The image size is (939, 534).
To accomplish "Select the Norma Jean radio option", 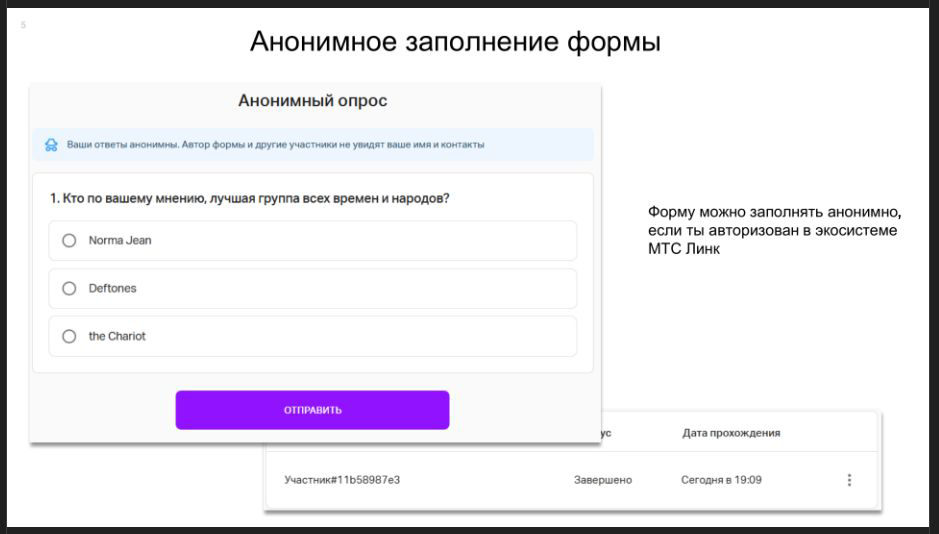I will 69,241.
